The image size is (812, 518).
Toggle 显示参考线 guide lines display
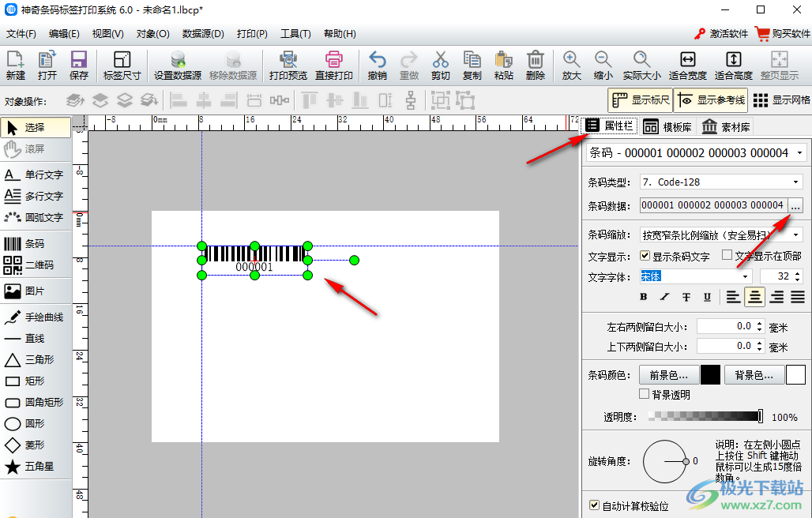pyautogui.click(x=711, y=99)
